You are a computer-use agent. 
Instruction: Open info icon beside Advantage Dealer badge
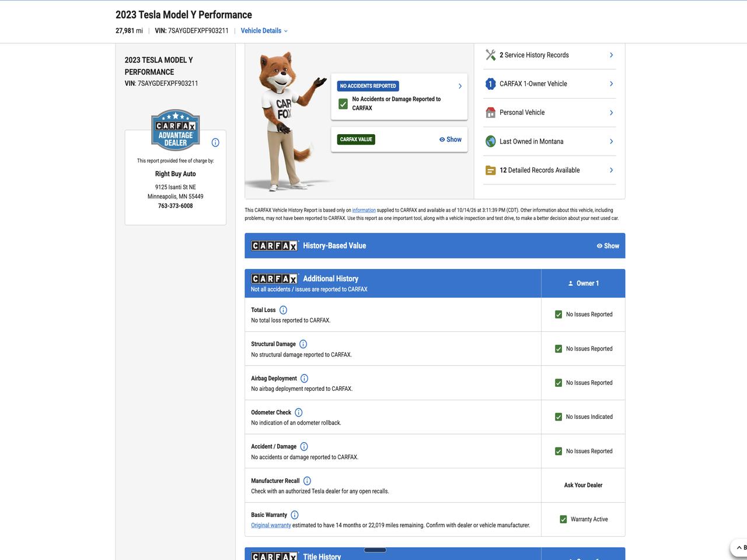click(x=215, y=142)
